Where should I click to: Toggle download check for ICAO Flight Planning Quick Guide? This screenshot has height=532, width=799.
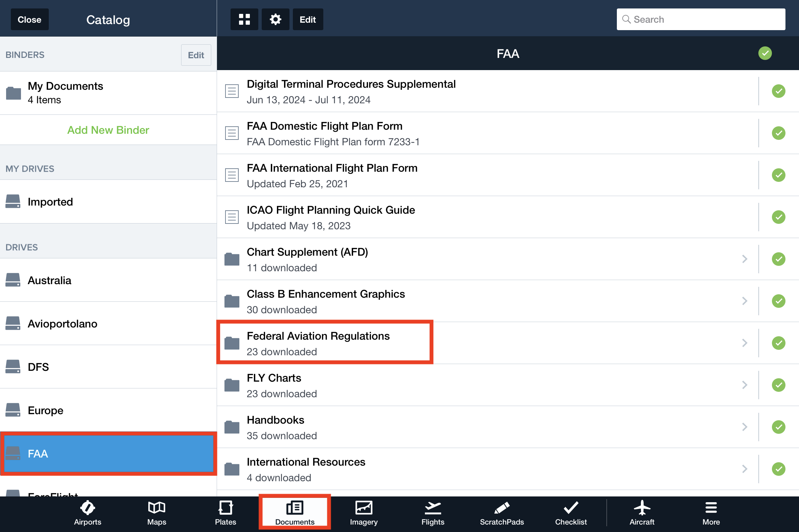(x=779, y=217)
